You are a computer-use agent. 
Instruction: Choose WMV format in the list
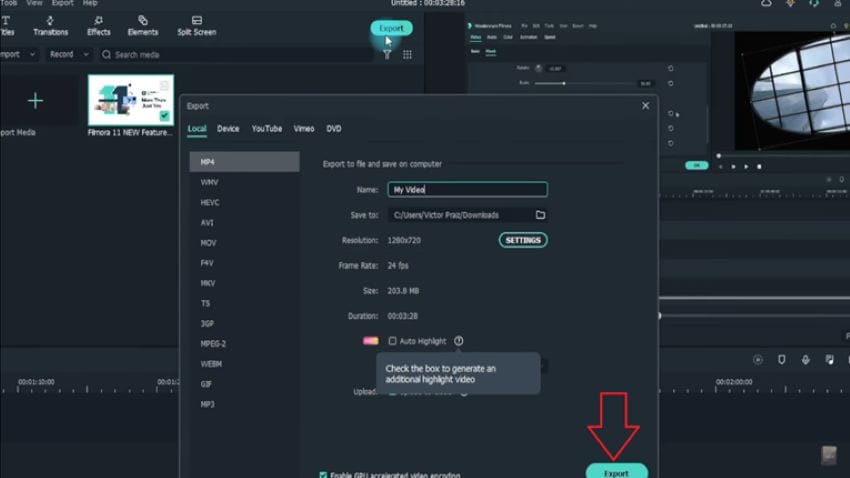pyautogui.click(x=244, y=182)
